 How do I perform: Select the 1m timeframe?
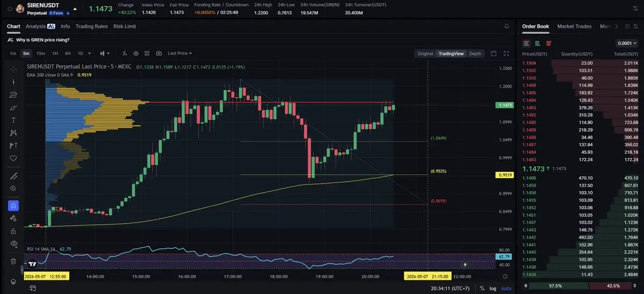click(13, 53)
